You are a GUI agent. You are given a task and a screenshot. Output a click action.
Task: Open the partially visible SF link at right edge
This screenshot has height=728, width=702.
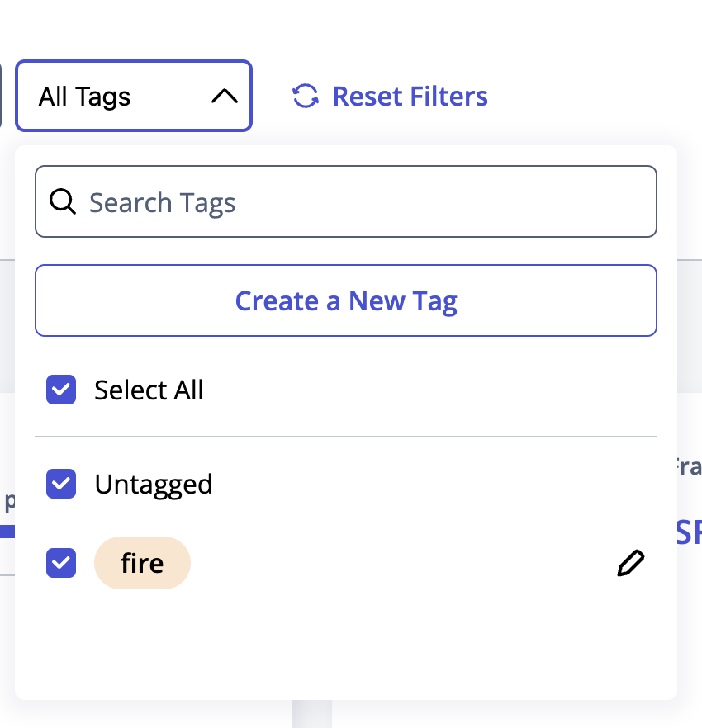click(689, 532)
